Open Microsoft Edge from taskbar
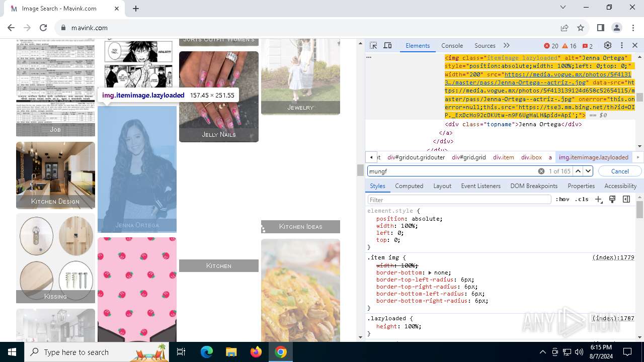The width and height of the screenshot is (644, 362). (207, 352)
